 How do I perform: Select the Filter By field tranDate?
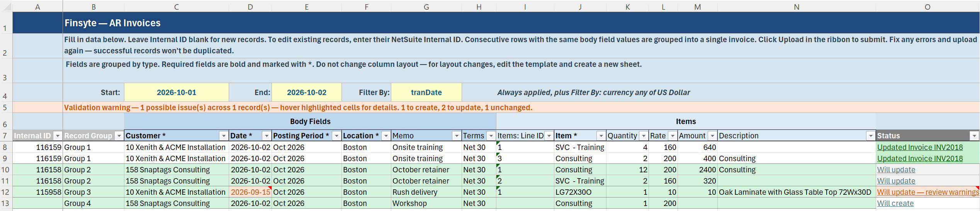point(426,92)
